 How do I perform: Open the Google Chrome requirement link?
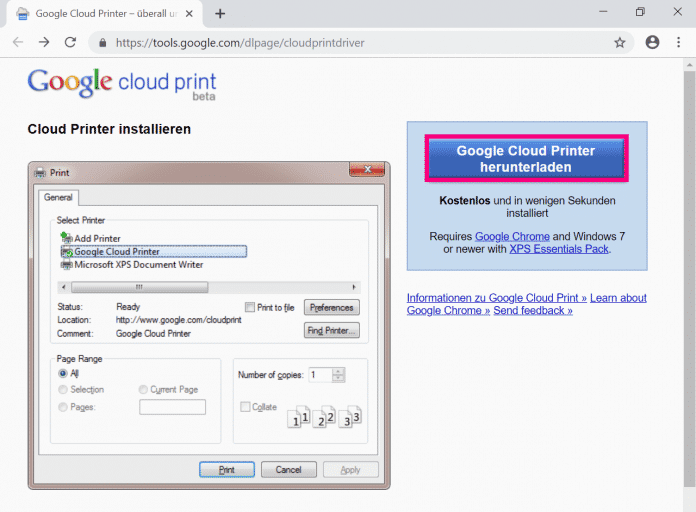click(x=514, y=236)
